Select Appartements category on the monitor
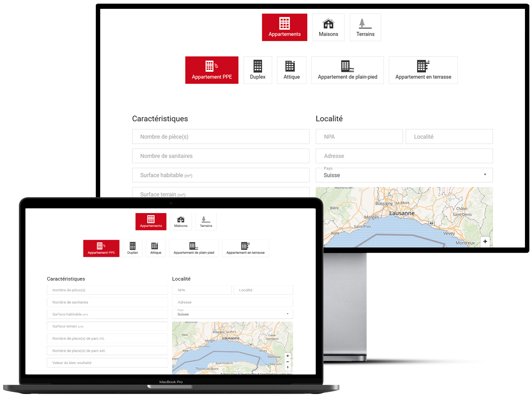The width and height of the screenshot is (532, 405). (284, 27)
